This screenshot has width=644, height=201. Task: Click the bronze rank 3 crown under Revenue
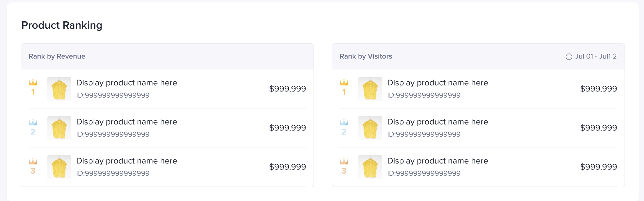click(x=33, y=162)
